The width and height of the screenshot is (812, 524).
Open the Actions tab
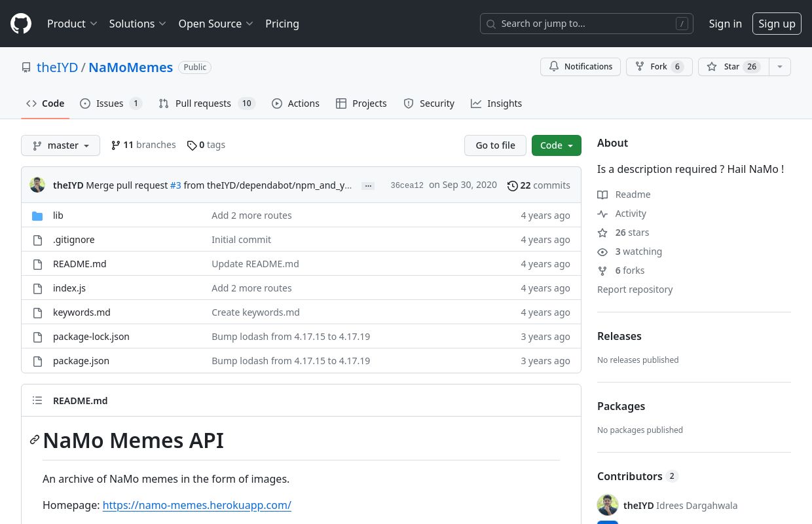click(x=295, y=103)
